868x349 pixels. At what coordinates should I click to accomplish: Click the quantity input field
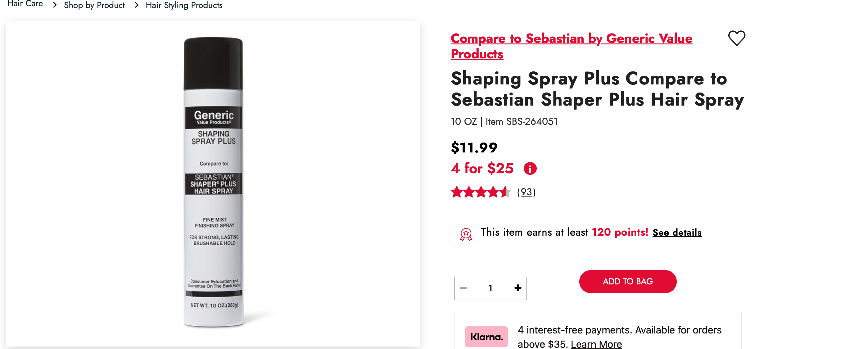[x=490, y=288]
